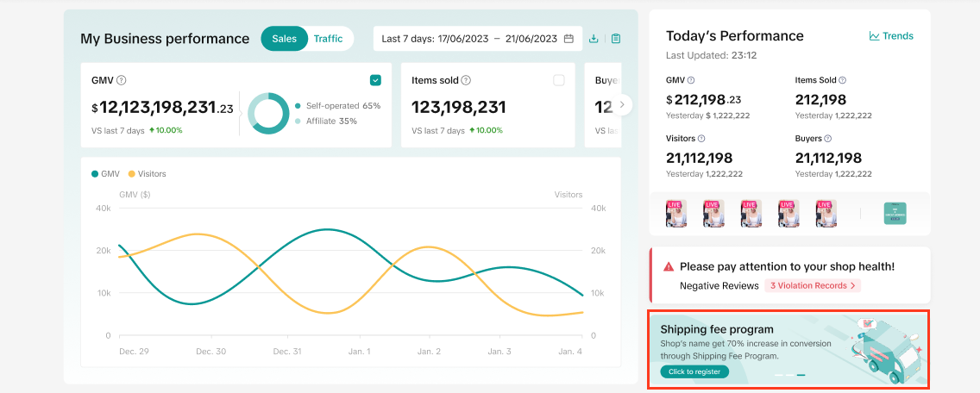Click the active banner carousel indicator
Viewport: 980px width, 393px height.
click(801, 375)
